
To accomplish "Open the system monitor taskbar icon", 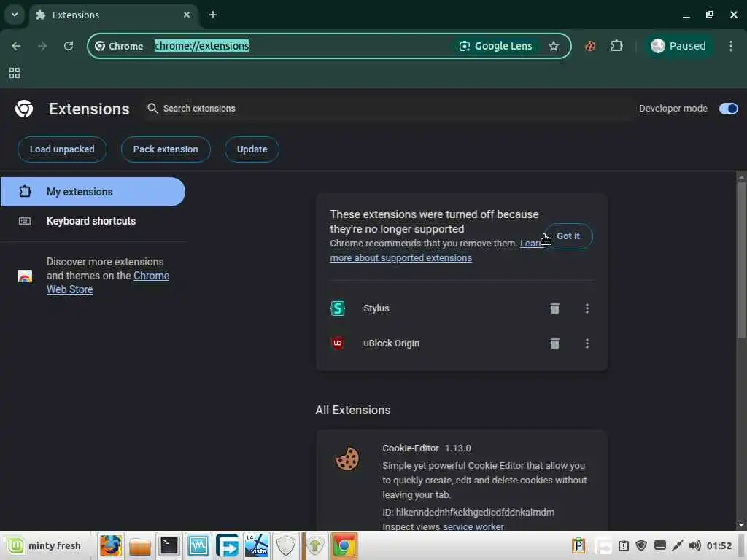I will (x=198, y=545).
